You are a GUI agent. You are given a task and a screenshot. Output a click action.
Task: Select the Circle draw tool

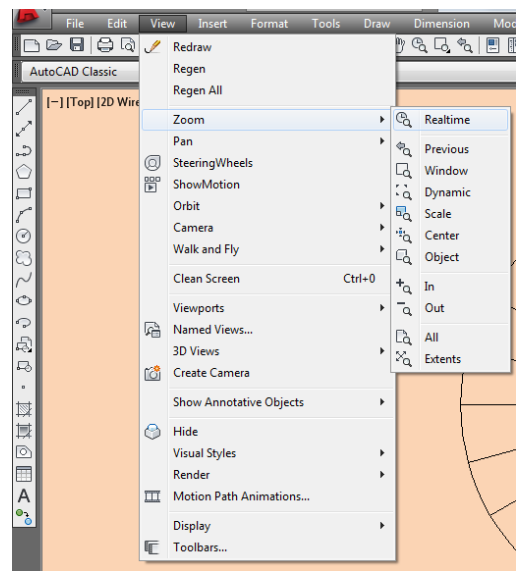[x=24, y=236]
